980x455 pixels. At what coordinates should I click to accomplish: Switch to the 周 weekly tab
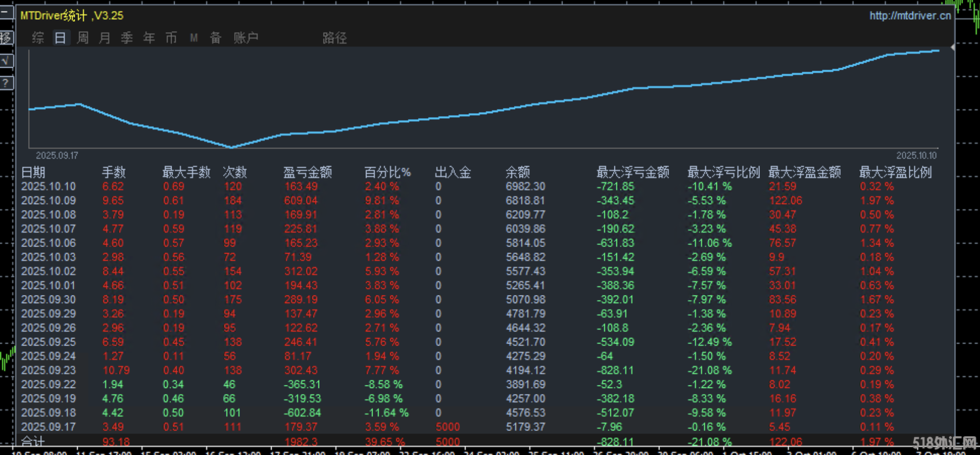tap(82, 38)
